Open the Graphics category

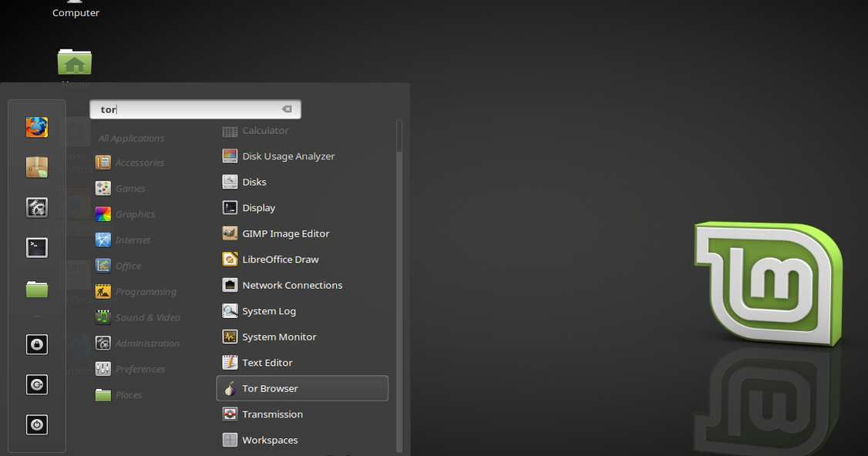[125, 214]
